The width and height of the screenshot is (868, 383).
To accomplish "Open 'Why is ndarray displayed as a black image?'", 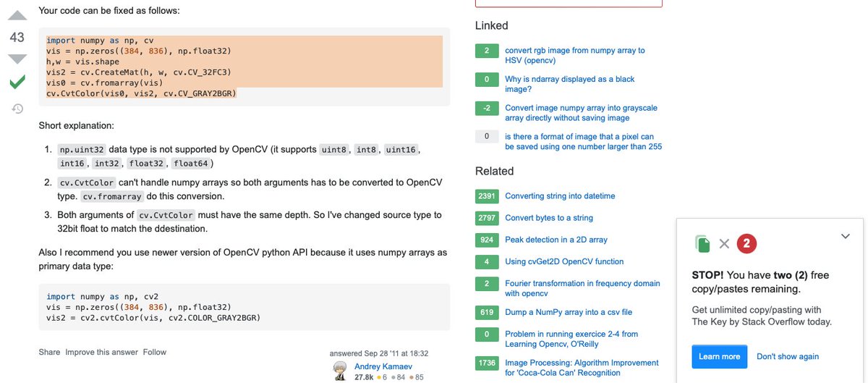I will 570,84.
